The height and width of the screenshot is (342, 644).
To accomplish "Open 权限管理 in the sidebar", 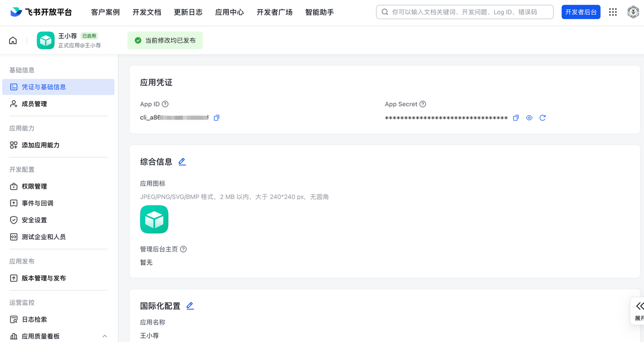I will [34, 186].
